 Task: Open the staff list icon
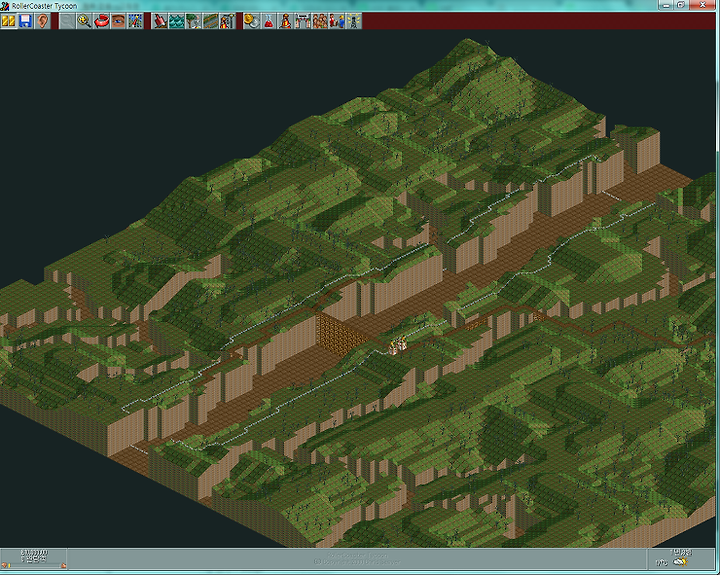[337, 21]
